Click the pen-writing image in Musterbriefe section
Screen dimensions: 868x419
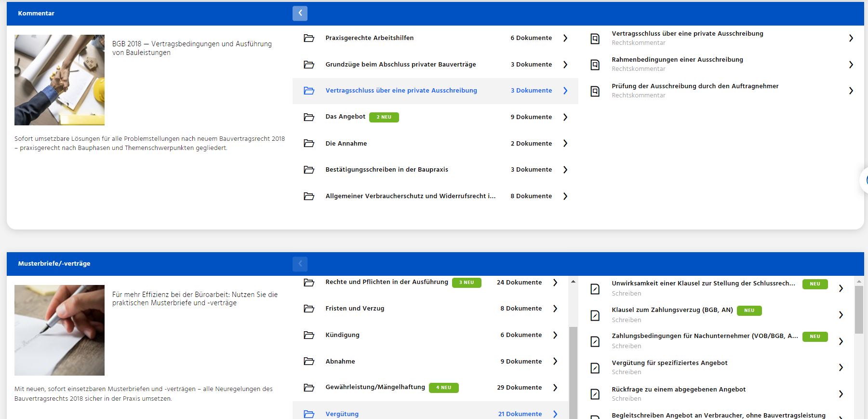click(59, 330)
